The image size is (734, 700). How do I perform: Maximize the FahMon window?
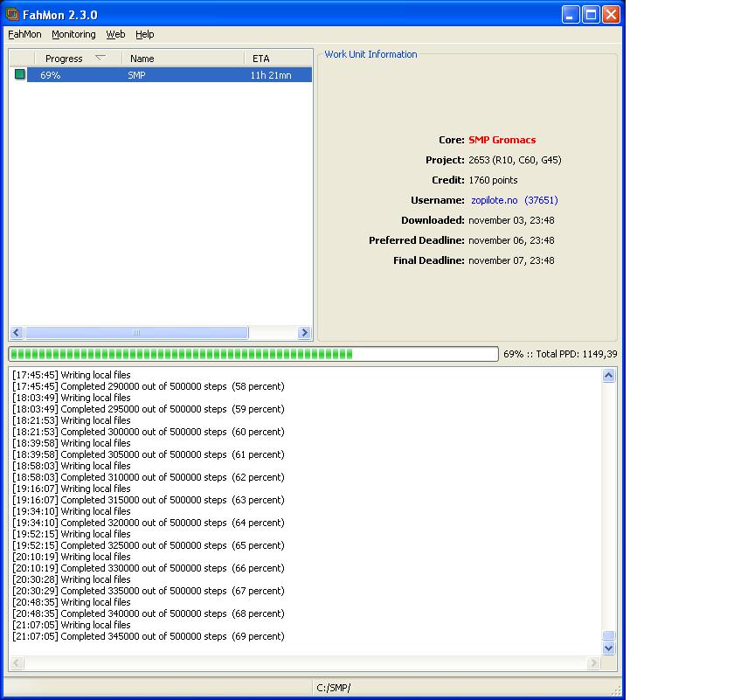pos(591,15)
